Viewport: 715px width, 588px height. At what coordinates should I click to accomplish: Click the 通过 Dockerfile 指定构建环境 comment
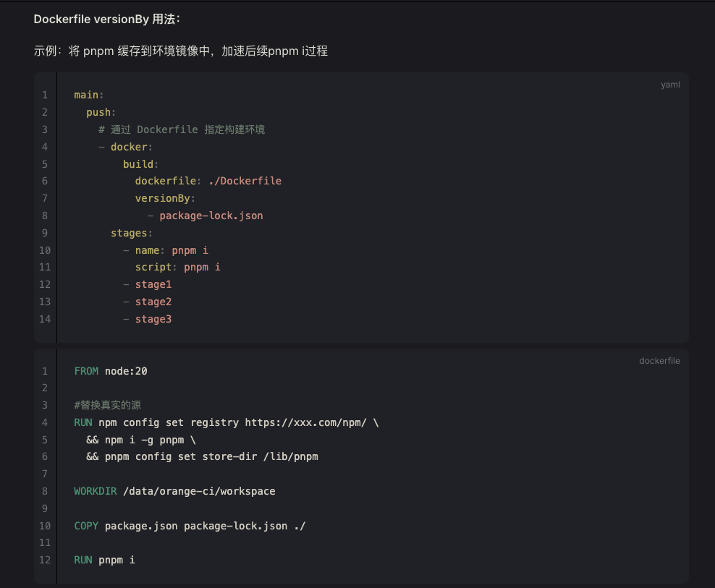tap(182, 129)
